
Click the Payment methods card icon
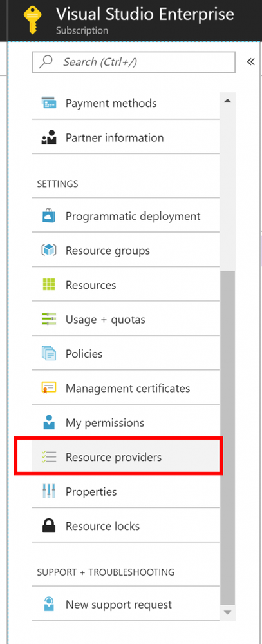[49, 102]
